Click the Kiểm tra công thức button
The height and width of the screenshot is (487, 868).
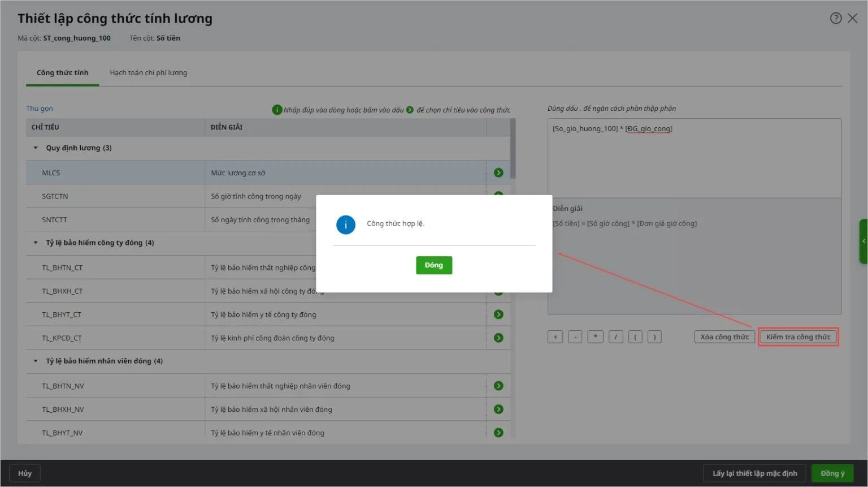(x=798, y=337)
